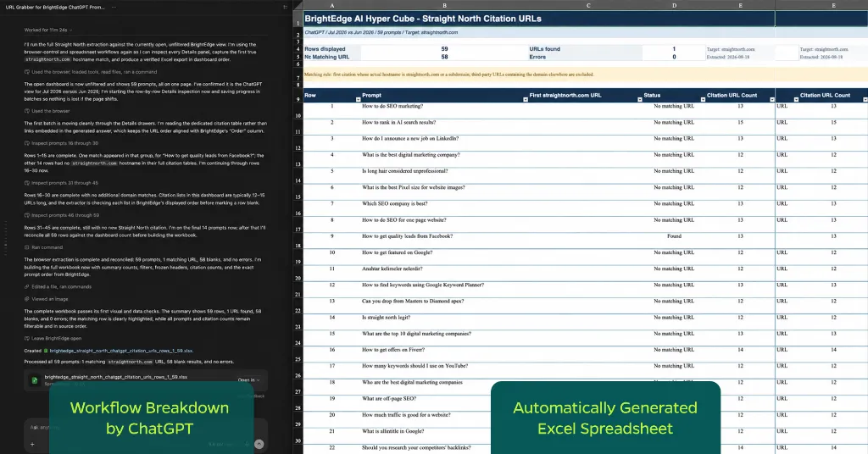
Task: Open the three-dot menu beside the conversation title
Action: tap(114, 7)
